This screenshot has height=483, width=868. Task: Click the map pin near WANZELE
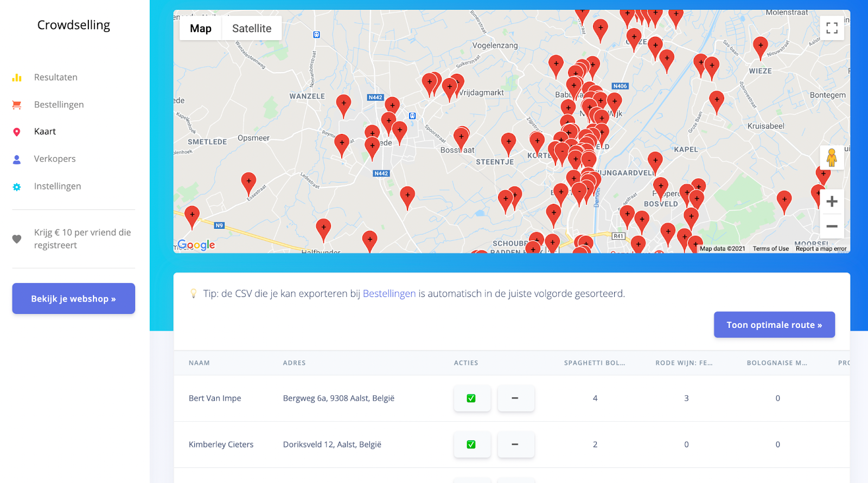coord(343,106)
